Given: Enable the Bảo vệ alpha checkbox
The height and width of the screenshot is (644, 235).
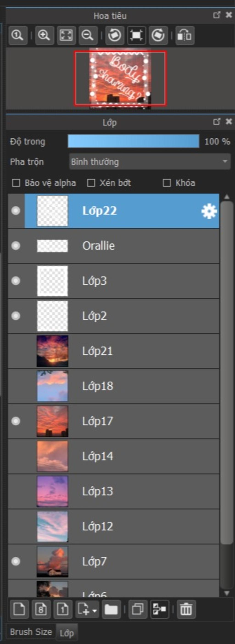Looking at the screenshot, I should pos(16,183).
